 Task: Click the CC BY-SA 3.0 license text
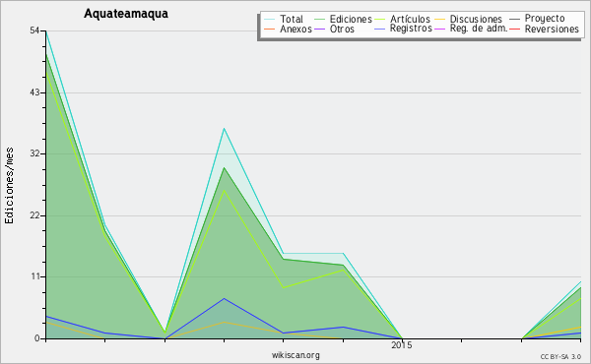tap(560, 357)
